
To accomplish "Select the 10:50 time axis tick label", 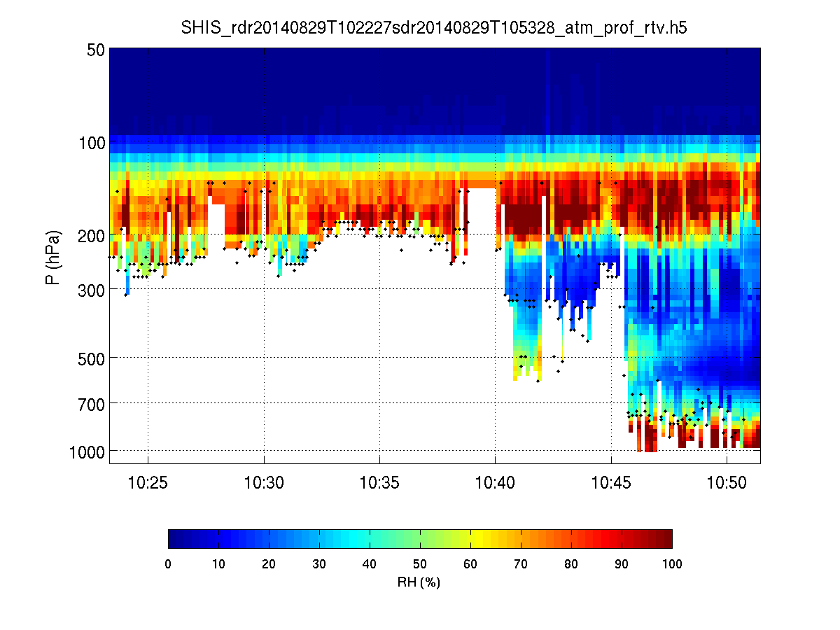I will point(727,482).
